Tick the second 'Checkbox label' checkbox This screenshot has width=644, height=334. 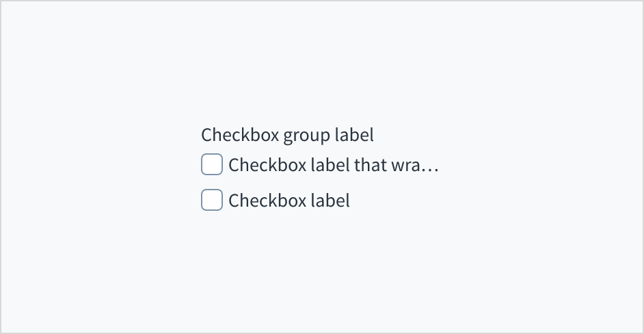pyautogui.click(x=212, y=201)
